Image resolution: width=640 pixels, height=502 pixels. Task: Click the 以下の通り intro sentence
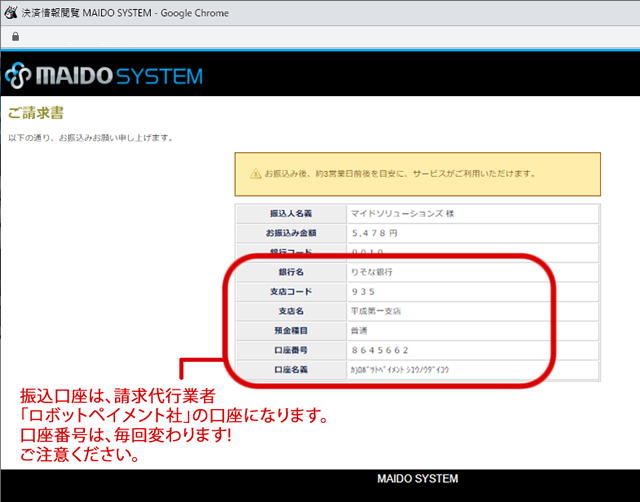pos(91,138)
